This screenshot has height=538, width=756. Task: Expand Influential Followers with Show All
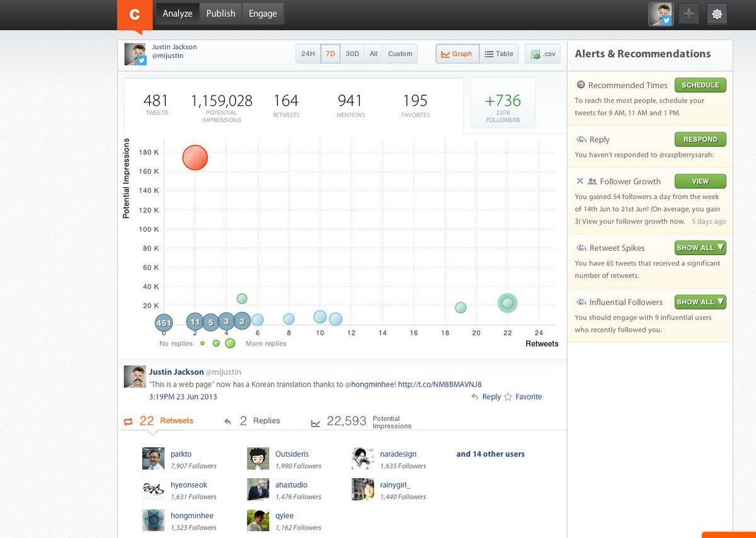pyautogui.click(x=700, y=302)
